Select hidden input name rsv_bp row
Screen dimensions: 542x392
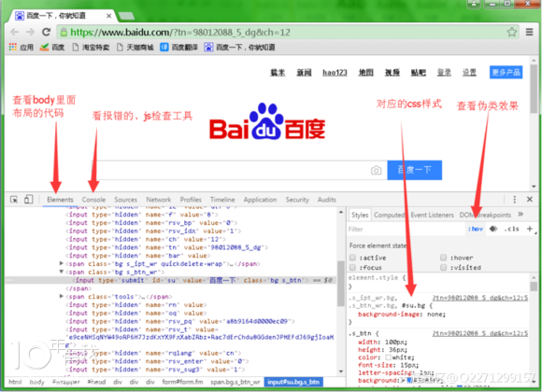click(151, 223)
